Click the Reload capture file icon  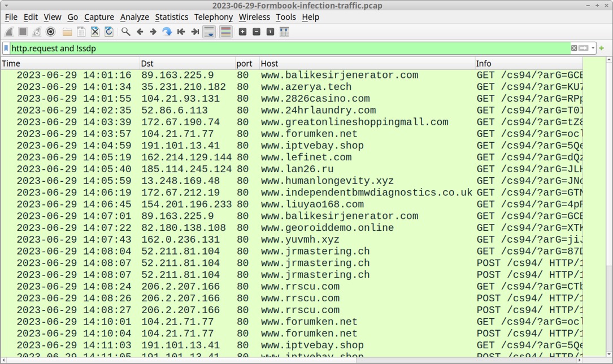pos(109,32)
